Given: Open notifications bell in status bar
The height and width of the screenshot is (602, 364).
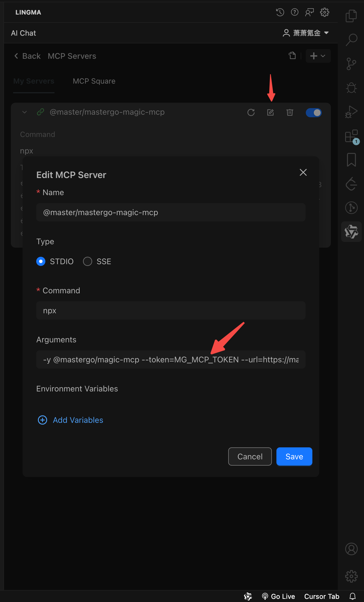Looking at the screenshot, I should (353, 596).
